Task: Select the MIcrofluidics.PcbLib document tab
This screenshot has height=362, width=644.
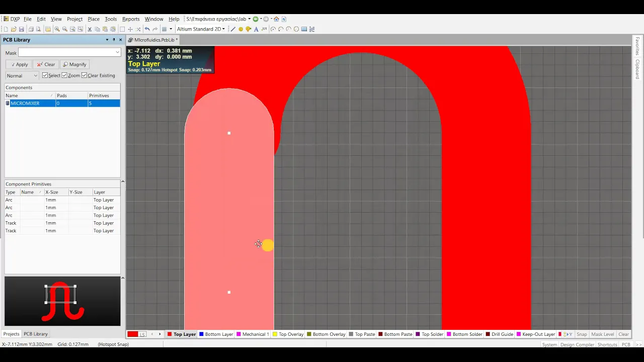Action: pyautogui.click(x=152, y=40)
